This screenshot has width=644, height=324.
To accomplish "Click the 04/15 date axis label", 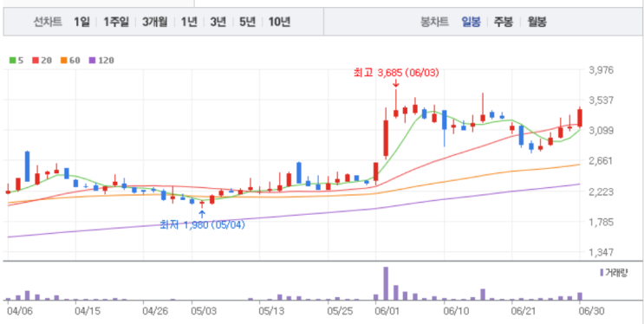I will pyautogui.click(x=87, y=312).
